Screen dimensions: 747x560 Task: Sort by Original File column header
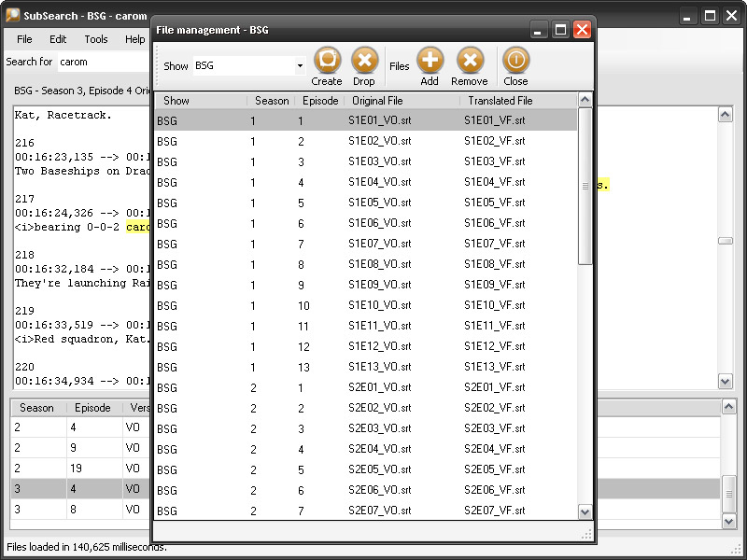(x=377, y=101)
